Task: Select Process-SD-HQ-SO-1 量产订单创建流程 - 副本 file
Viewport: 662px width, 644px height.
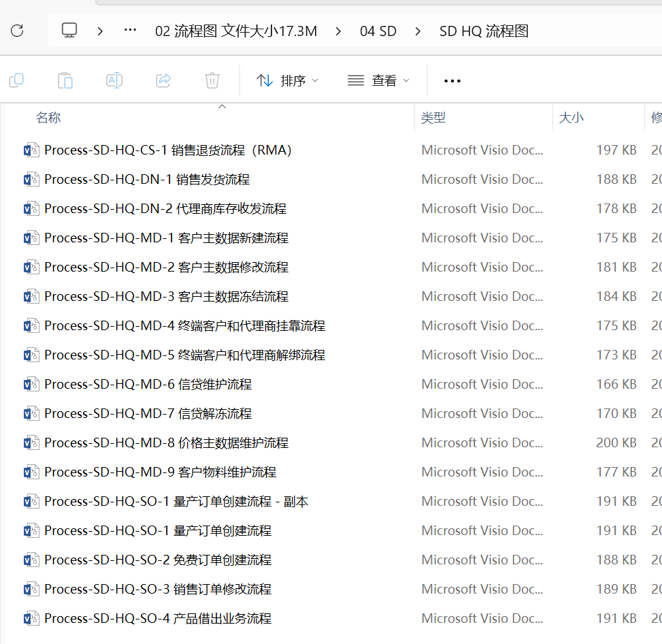Action: pos(176,502)
